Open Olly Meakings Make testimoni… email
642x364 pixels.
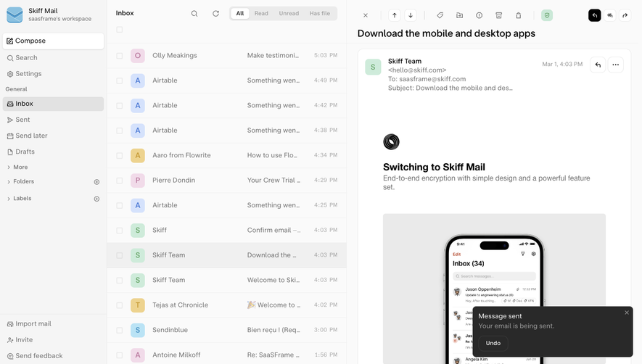227,56
